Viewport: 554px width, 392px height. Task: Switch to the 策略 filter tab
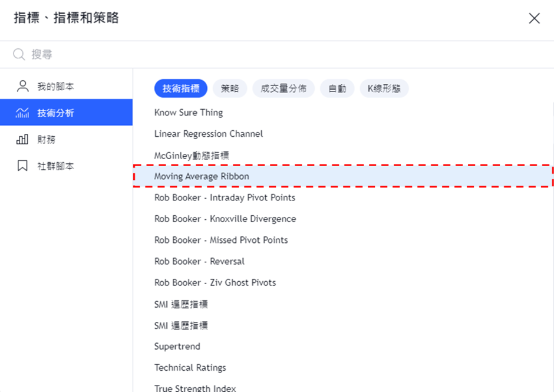230,88
